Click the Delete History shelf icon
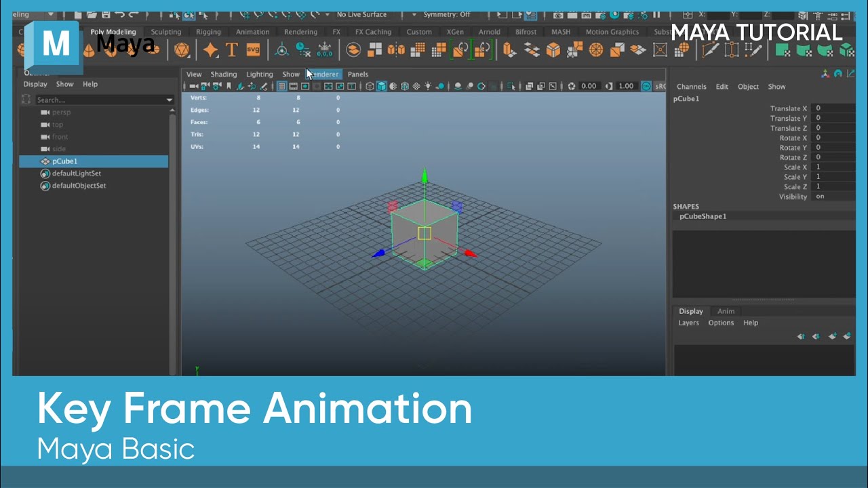This screenshot has width=868, height=488. 303,49
